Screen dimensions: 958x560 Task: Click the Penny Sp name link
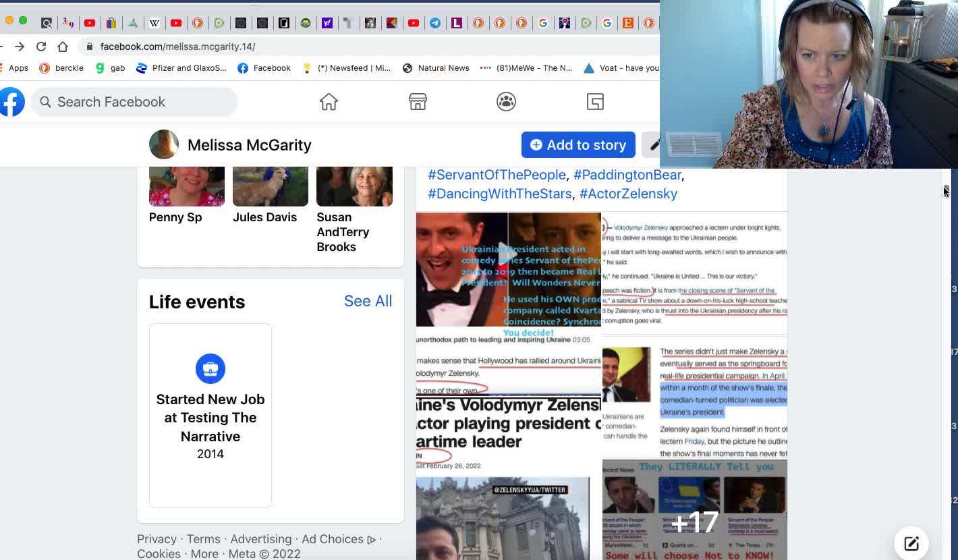coord(175,217)
